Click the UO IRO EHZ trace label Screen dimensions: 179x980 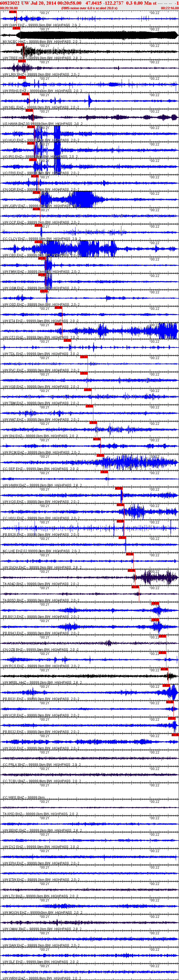pos(40,156)
